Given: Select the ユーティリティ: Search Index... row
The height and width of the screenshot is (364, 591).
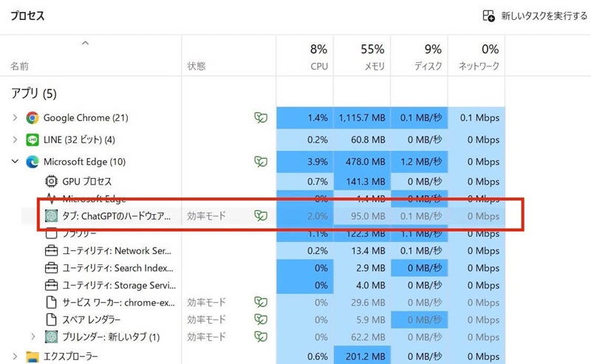Looking at the screenshot, I should tap(253, 268).
